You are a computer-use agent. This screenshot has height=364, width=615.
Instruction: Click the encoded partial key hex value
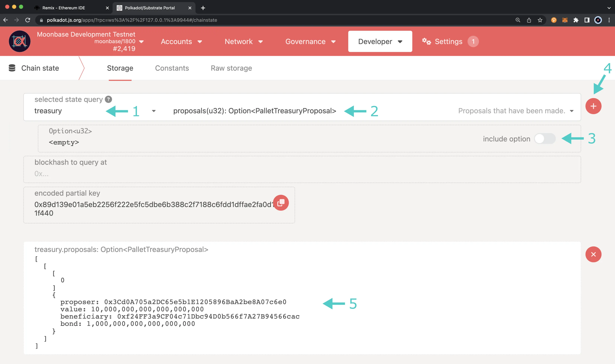point(154,209)
